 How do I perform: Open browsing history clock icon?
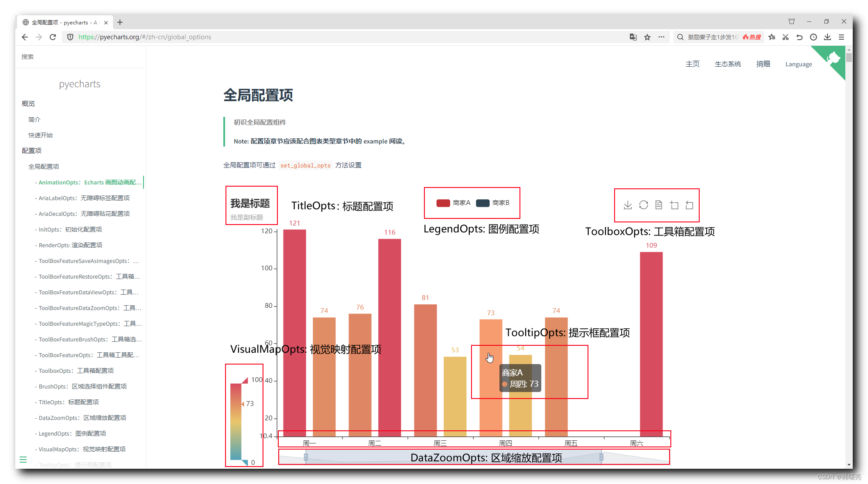point(813,37)
